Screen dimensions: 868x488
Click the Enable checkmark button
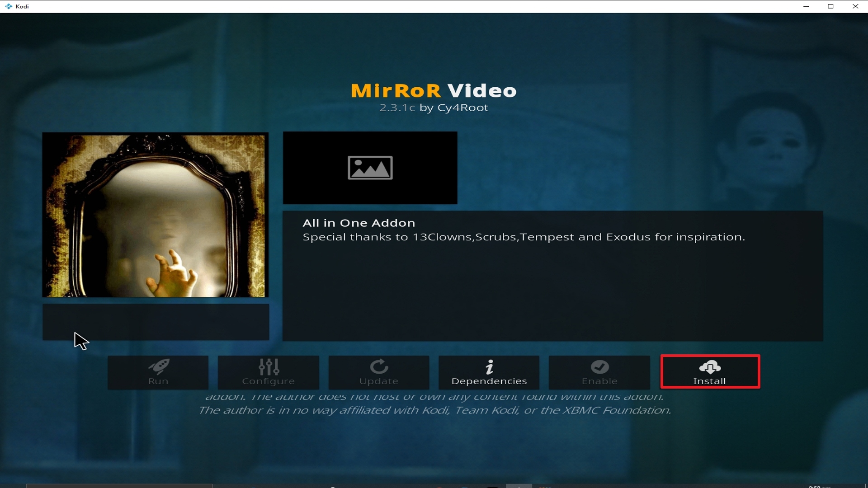[599, 372]
